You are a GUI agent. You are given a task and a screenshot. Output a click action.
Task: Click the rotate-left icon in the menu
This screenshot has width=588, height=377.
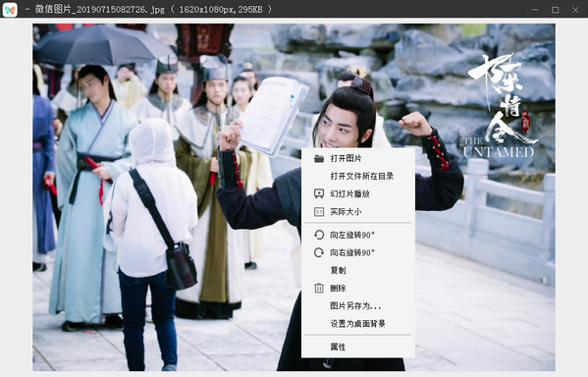click(319, 235)
